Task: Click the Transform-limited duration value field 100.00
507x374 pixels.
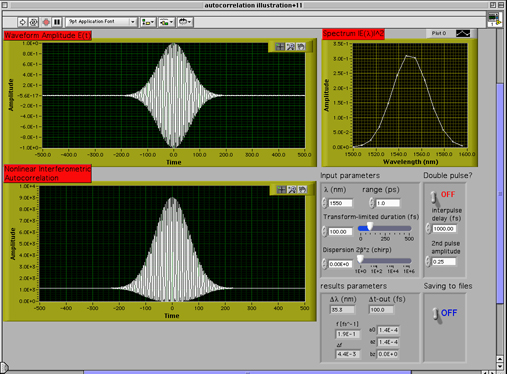Action: (340, 232)
